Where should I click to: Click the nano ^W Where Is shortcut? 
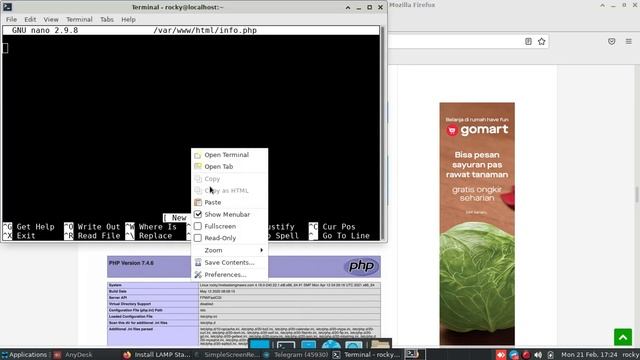coord(151,227)
